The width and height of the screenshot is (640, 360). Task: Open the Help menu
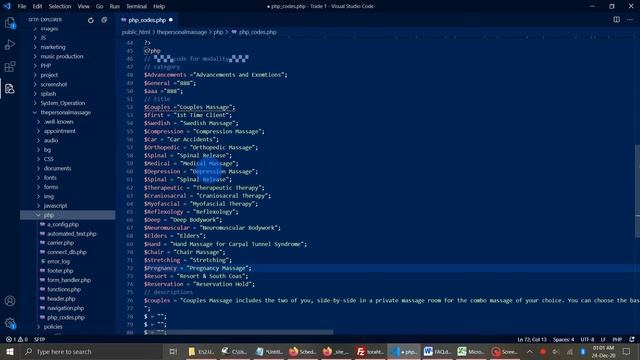click(x=159, y=6)
